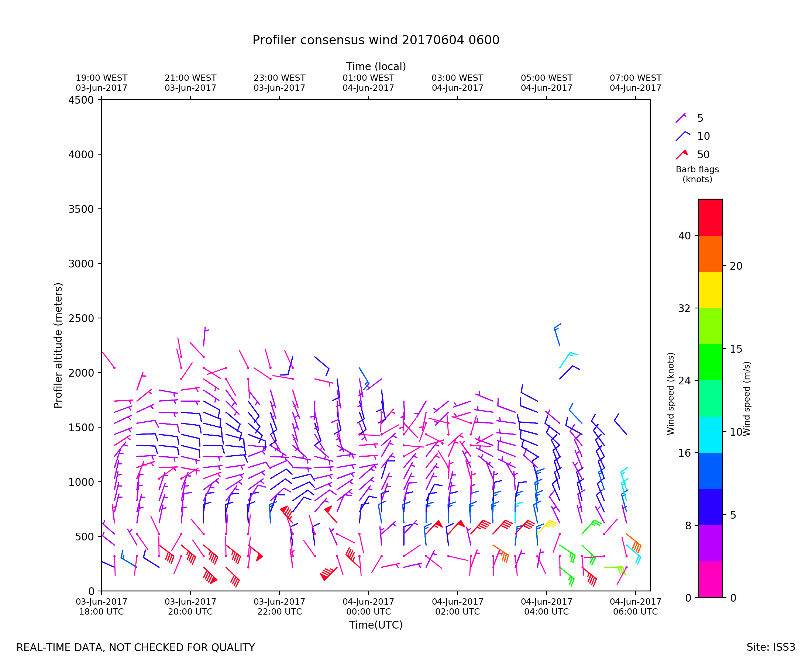Viewport: 812px width, 664px height.
Task: Click the Barb flags (knots) legend title
Action: 697,174
